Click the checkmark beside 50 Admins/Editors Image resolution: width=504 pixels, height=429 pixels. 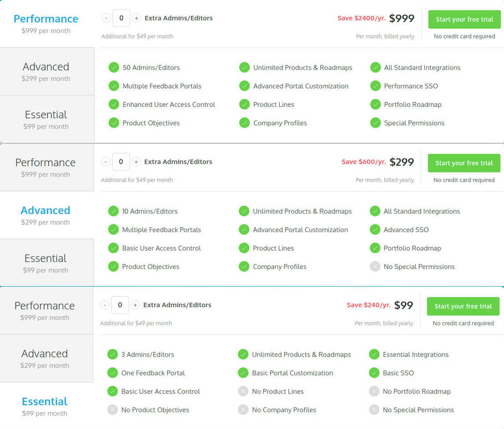114,67
